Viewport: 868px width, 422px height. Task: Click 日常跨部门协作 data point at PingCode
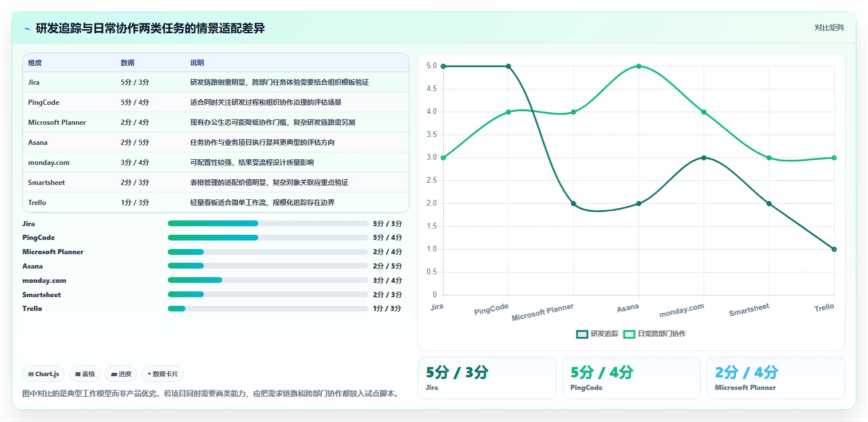[x=508, y=112]
